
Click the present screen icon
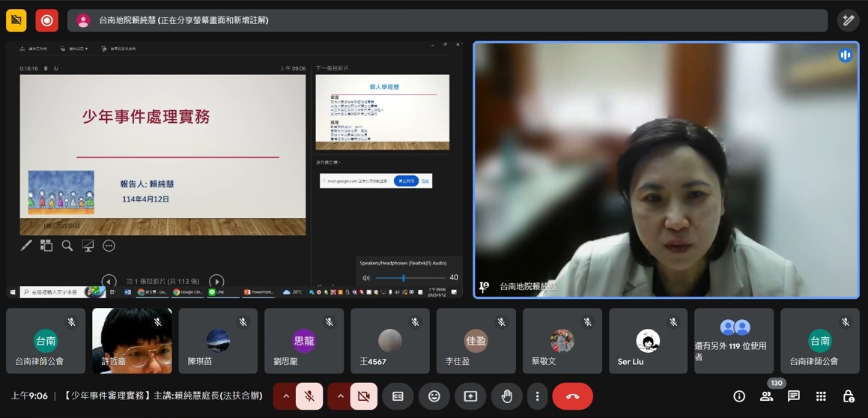(x=470, y=396)
